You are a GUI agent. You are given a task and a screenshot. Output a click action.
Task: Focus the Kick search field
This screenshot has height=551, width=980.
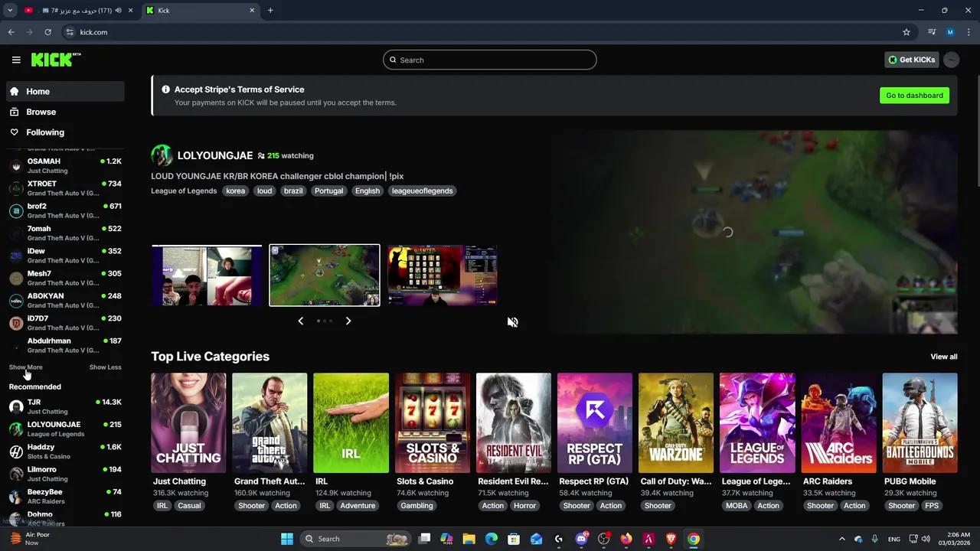click(490, 60)
